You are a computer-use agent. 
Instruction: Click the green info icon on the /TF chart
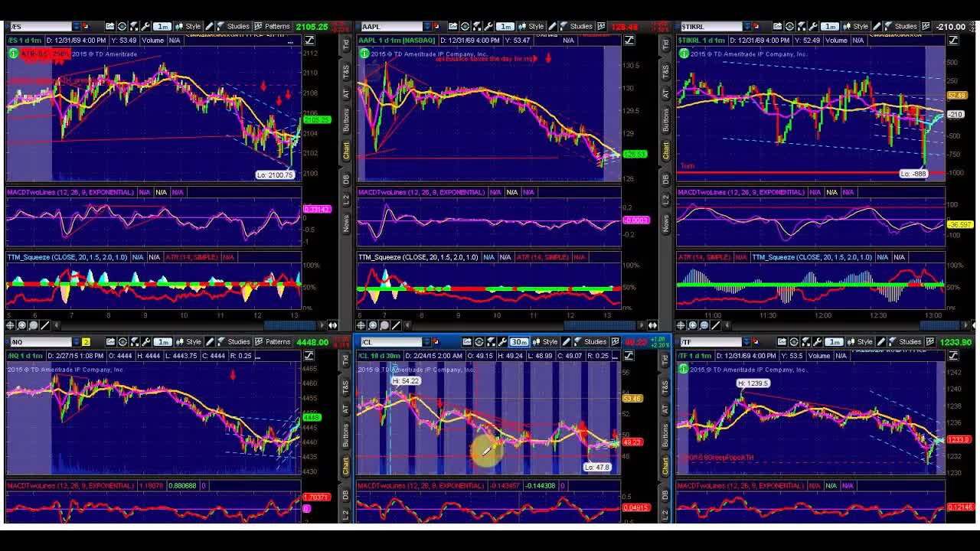684,370
